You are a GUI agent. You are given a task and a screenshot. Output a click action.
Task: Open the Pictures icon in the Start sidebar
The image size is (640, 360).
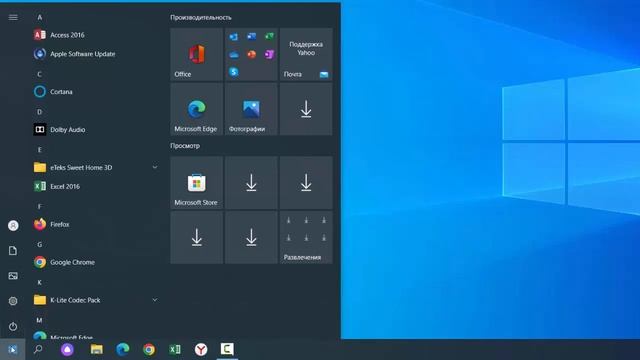(x=13, y=276)
